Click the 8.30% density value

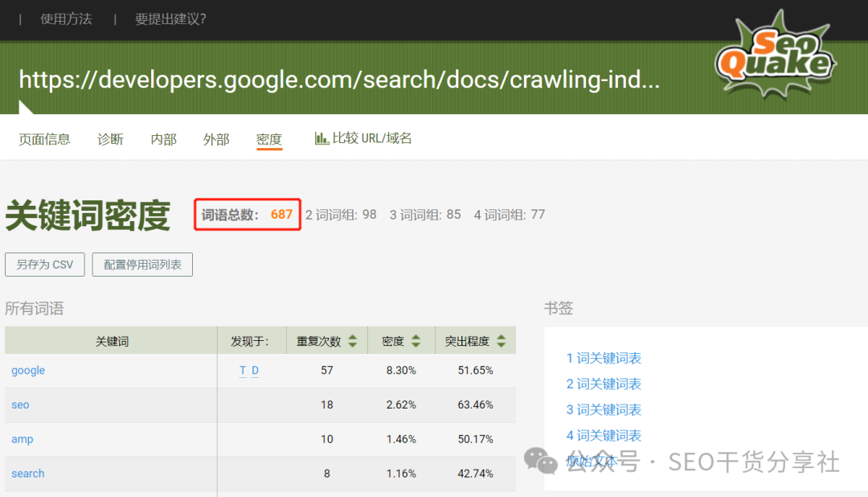[401, 370]
